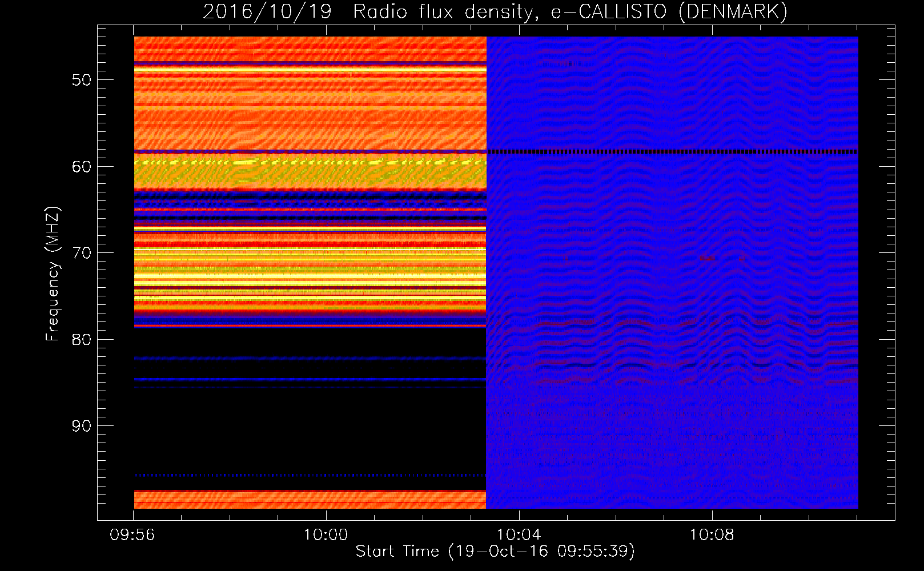Click the 60 frequency tick label
924x571 pixels.
click(82, 167)
